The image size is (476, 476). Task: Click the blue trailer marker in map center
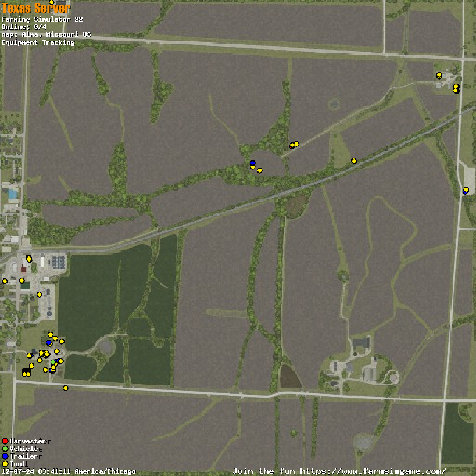253,163
